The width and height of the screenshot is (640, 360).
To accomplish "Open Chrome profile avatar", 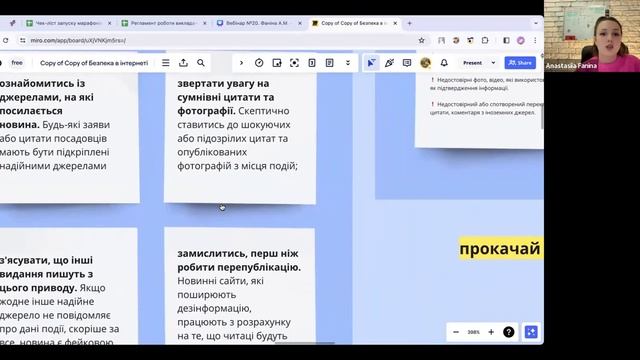I will (x=520, y=40).
